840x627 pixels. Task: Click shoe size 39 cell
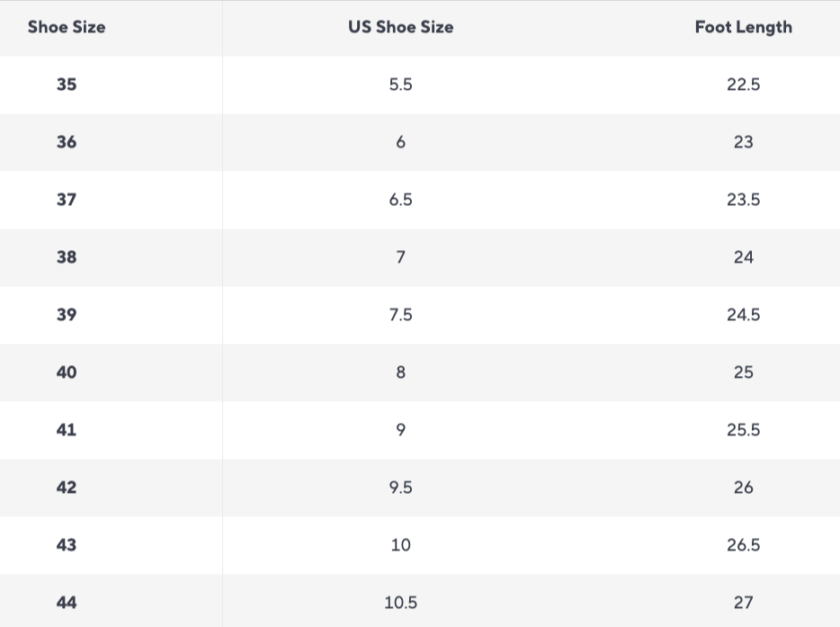click(x=67, y=315)
